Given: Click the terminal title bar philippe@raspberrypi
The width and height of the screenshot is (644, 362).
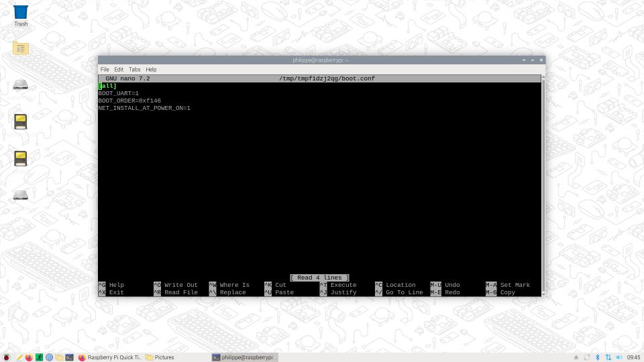Looking at the screenshot, I should click(321, 60).
